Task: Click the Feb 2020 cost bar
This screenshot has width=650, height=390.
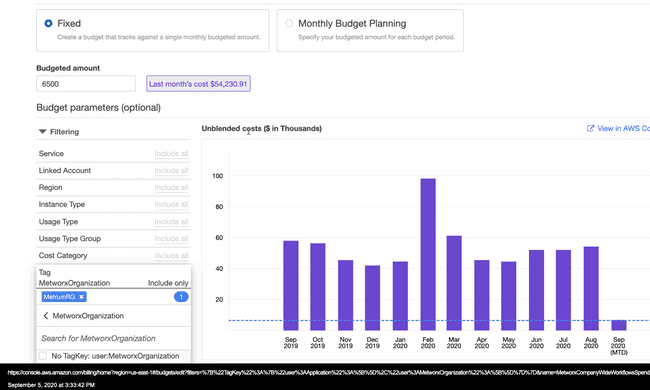Action: point(428,254)
